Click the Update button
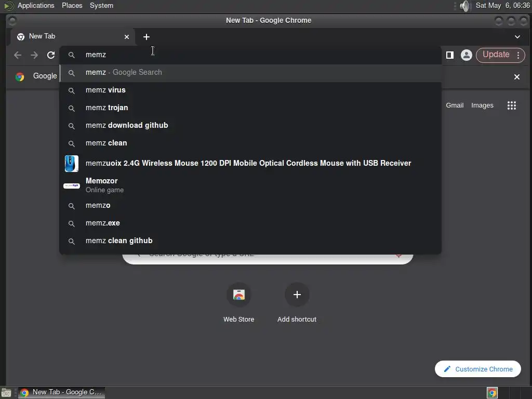532x399 pixels. click(496, 55)
